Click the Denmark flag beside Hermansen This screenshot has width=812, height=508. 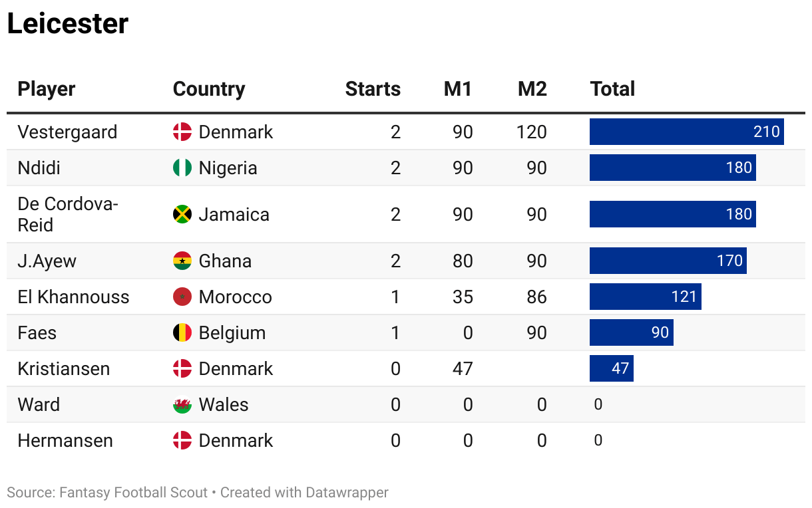[182, 440]
